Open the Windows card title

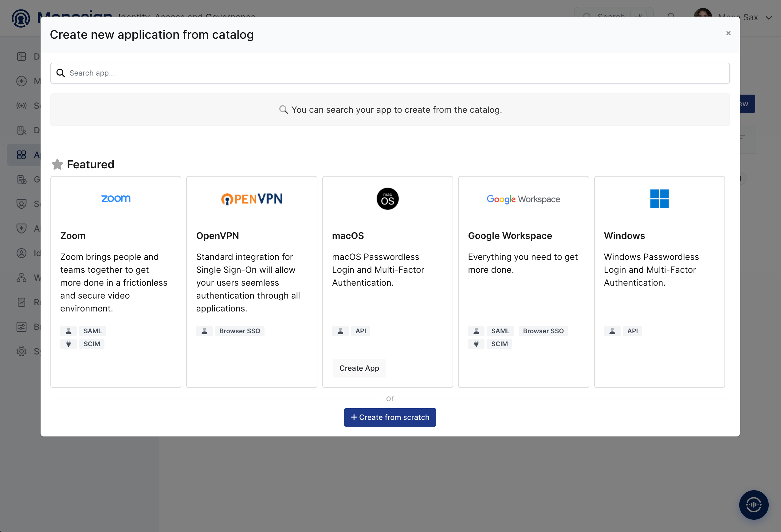click(624, 236)
